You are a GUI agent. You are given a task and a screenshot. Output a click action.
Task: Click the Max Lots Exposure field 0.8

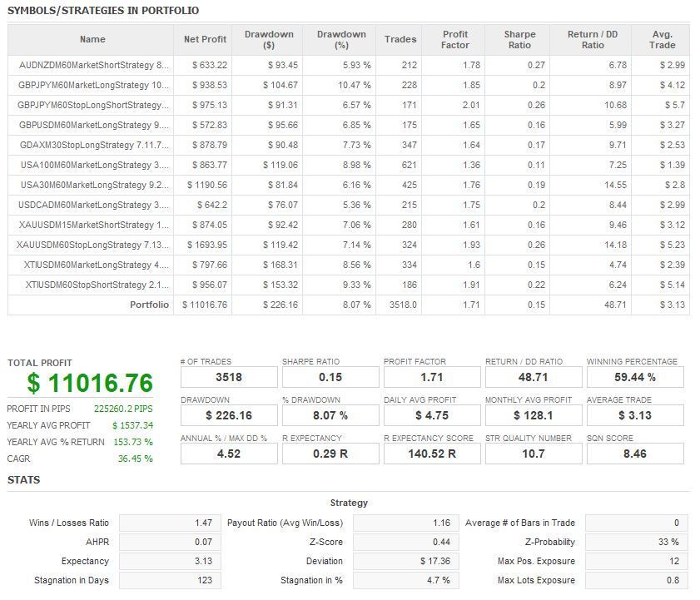[637, 580]
